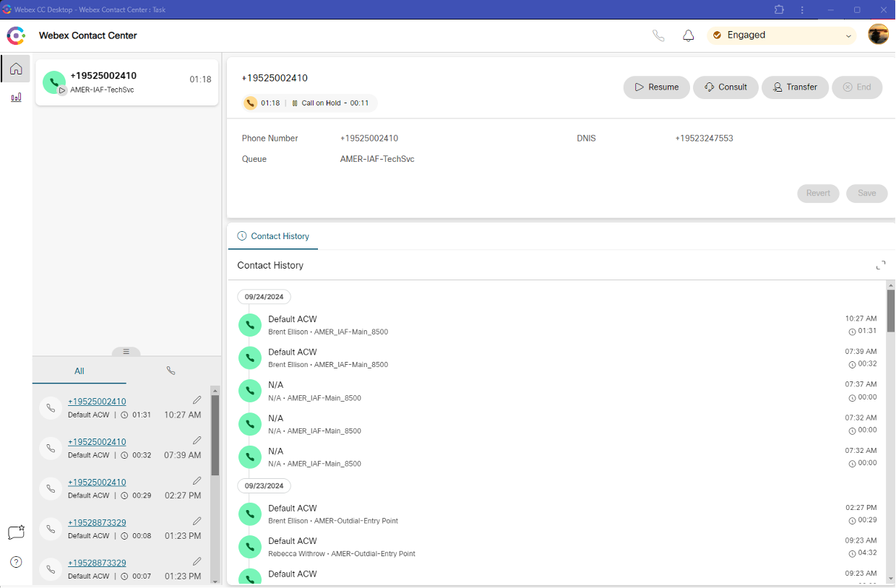Select the All interactions tab
This screenshot has width=896, height=588.
(x=79, y=371)
